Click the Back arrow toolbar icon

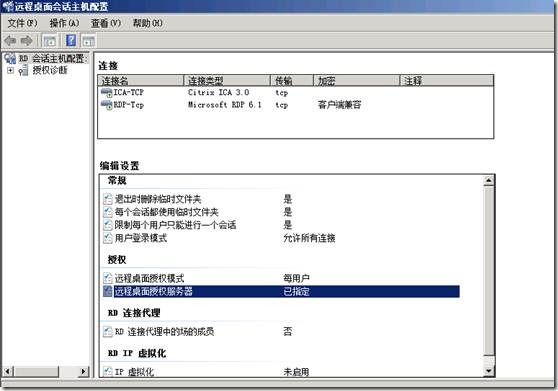[x=10, y=41]
